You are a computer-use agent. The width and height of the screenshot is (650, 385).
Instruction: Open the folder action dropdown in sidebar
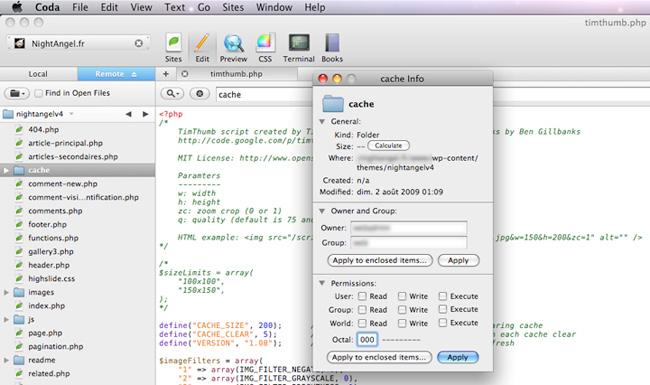(x=17, y=93)
